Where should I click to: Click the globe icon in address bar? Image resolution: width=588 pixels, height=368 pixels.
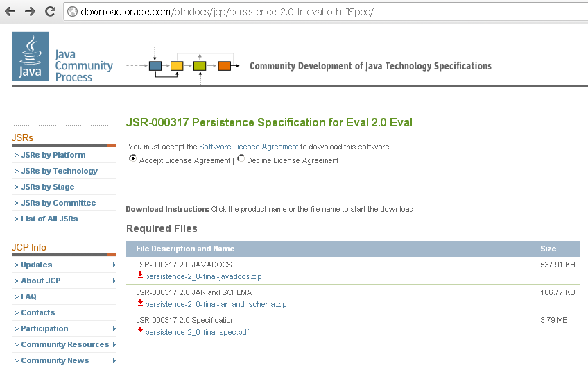73,12
